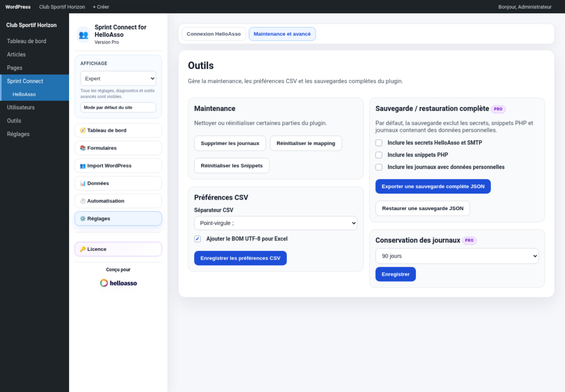Open the plugin Tableau de bord section
This screenshot has height=392, width=565.
(x=118, y=130)
